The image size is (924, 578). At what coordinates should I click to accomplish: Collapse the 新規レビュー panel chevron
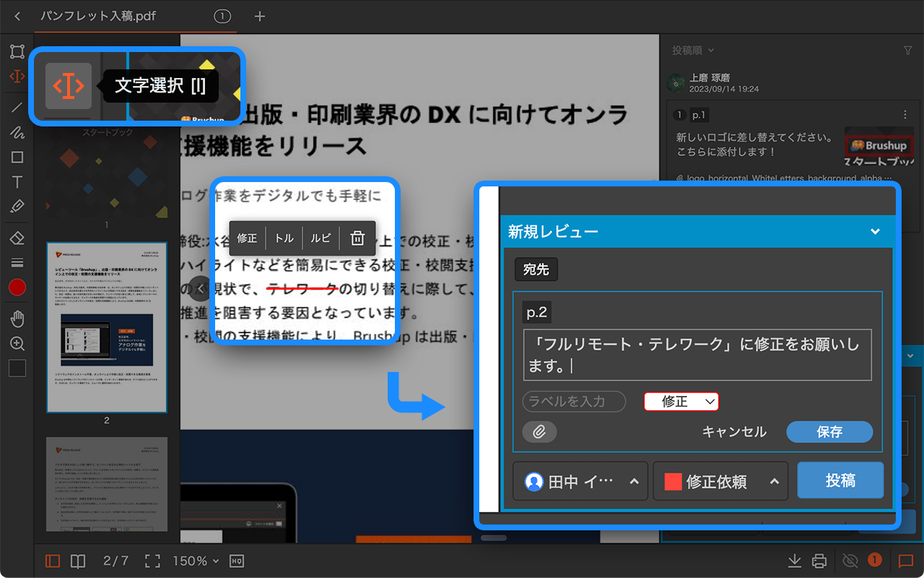[875, 232]
